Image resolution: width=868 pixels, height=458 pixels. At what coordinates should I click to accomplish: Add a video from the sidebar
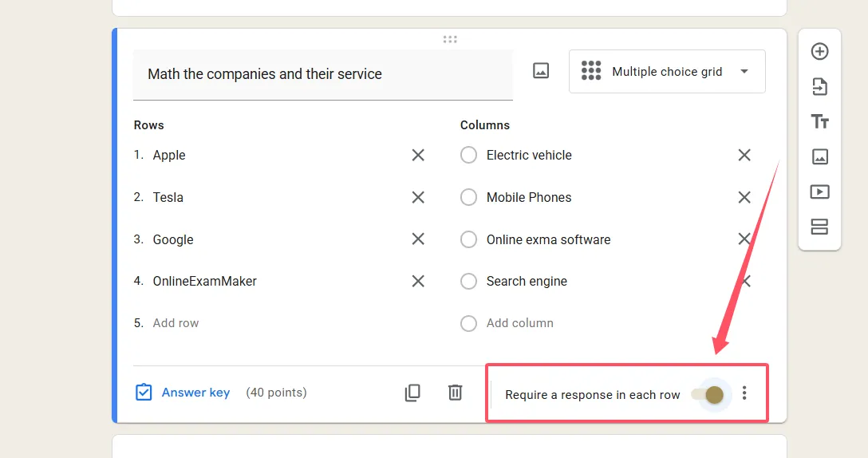(x=819, y=192)
